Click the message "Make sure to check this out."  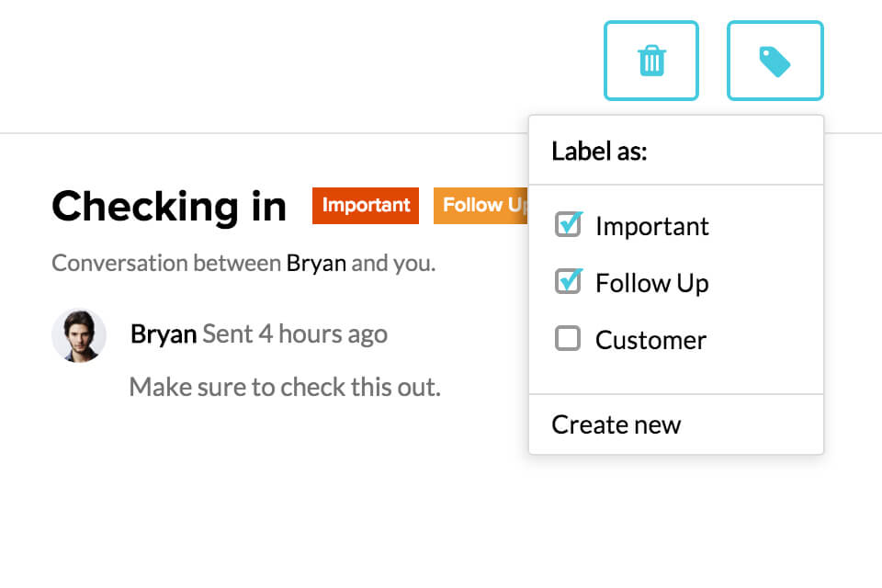(285, 387)
